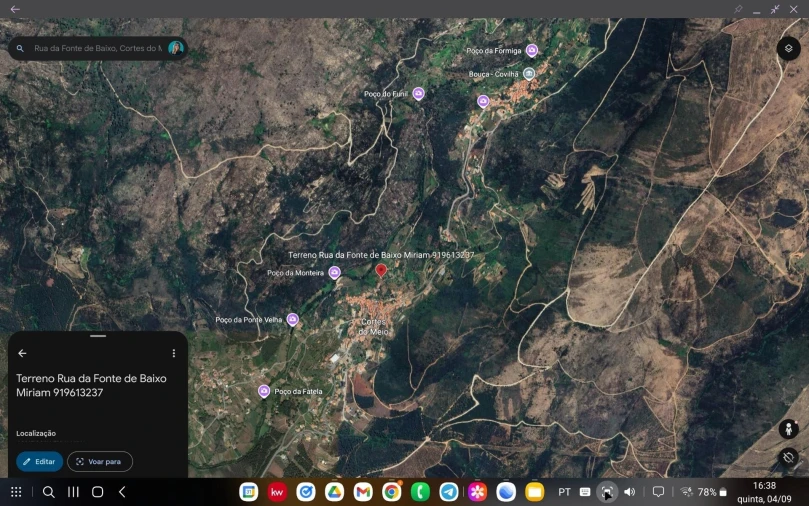The image size is (809, 506).
Task: Open the Gallery flower icon
Action: 478,492
